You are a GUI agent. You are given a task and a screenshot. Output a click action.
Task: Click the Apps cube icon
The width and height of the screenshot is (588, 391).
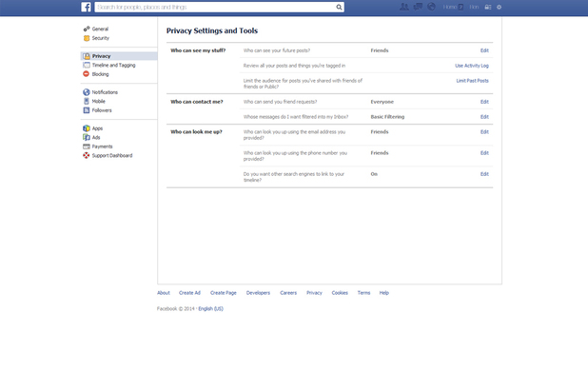point(87,128)
